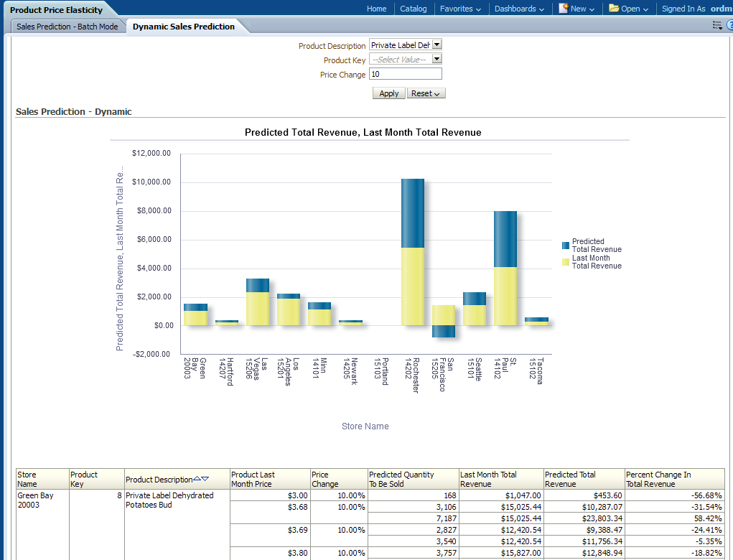Sort Product Description ascending arrow
Screen dimensions: 733x560
tap(197, 479)
